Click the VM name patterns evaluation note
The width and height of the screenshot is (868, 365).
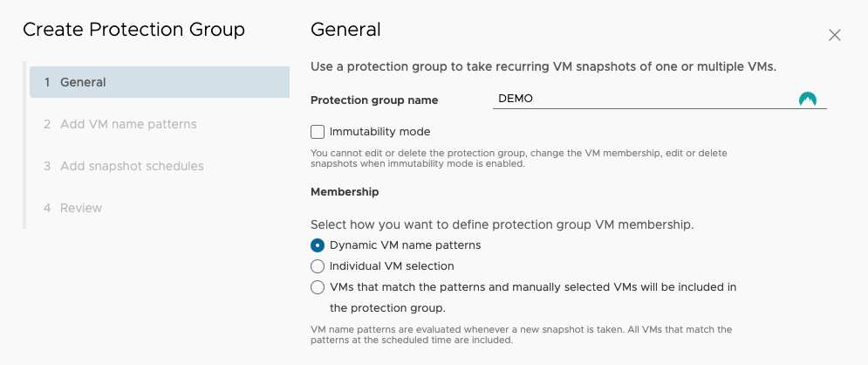point(521,335)
